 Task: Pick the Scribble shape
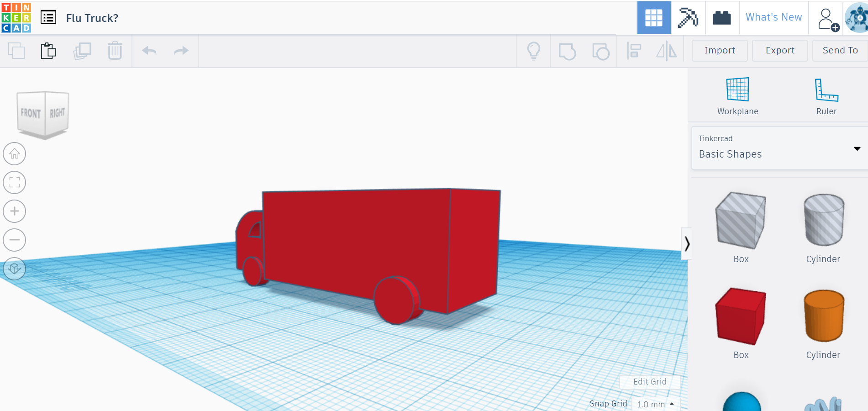point(823,404)
